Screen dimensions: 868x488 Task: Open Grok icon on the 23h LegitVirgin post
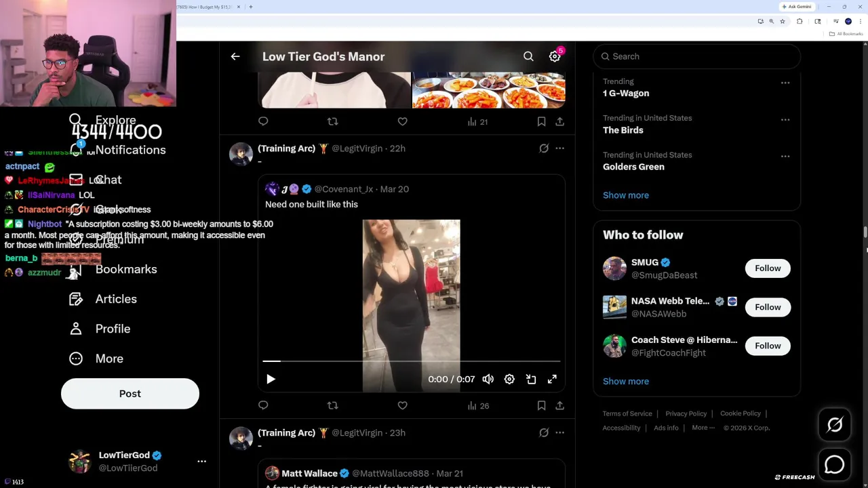(544, 432)
